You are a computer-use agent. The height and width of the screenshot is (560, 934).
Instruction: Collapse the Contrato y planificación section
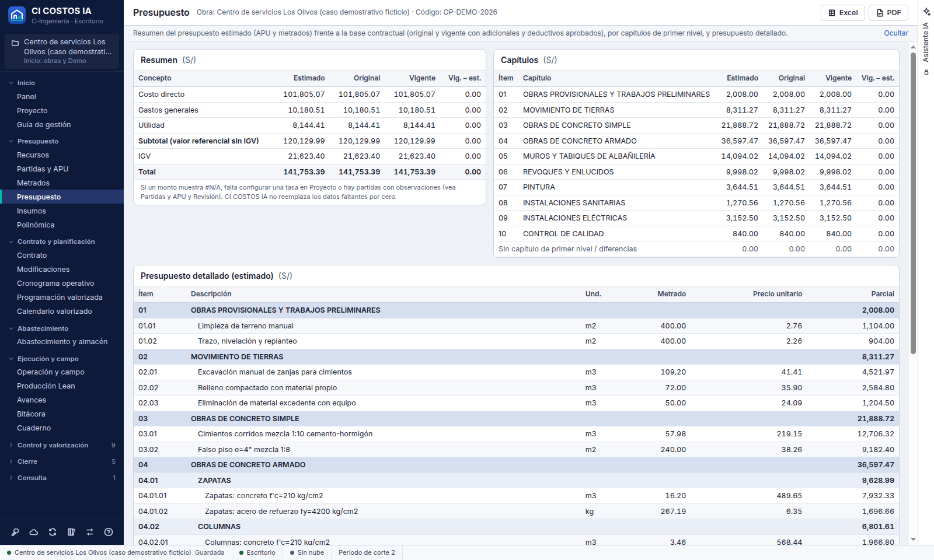pyautogui.click(x=62, y=242)
